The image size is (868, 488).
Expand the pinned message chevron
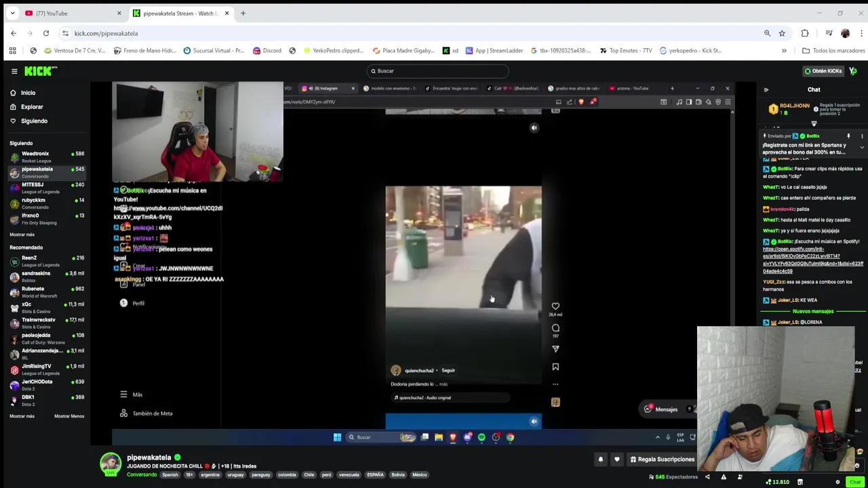tap(862, 147)
